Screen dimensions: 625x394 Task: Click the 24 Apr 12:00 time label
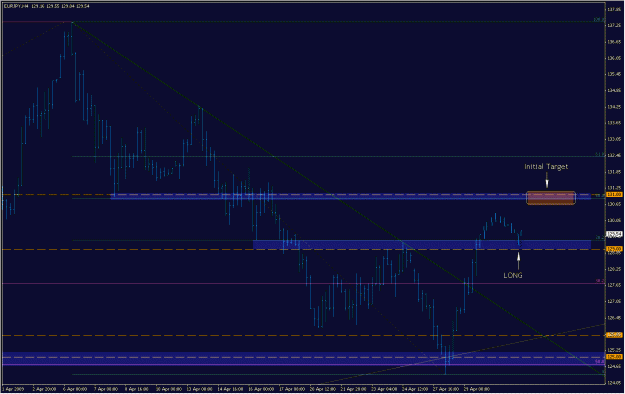[x=415, y=389]
